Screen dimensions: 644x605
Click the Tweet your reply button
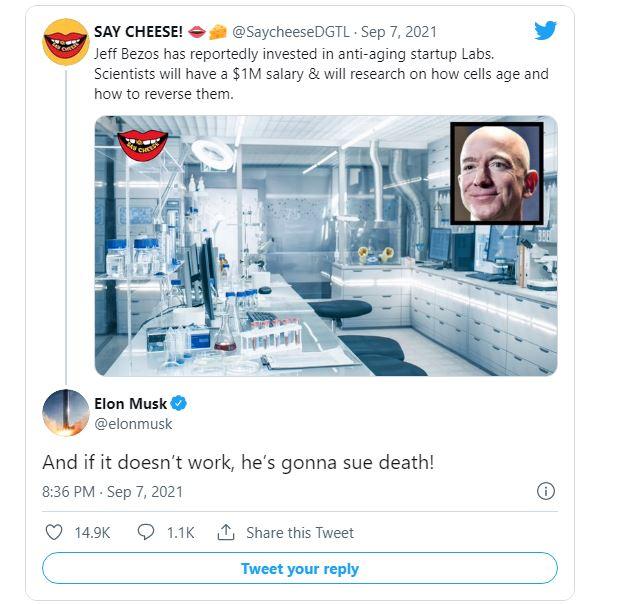click(299, 569)
